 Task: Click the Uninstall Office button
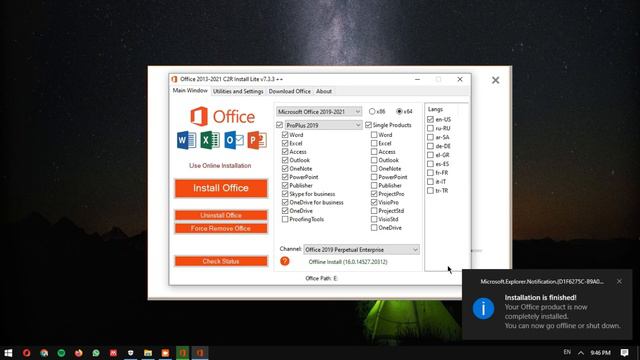click(221, 215)
